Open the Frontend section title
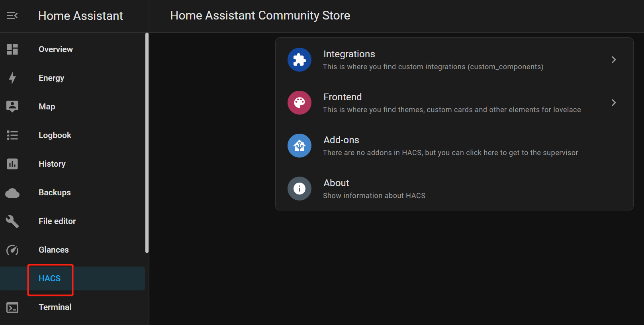The width and height of the screenshot is (644, 325). click(x=343, y=97)
